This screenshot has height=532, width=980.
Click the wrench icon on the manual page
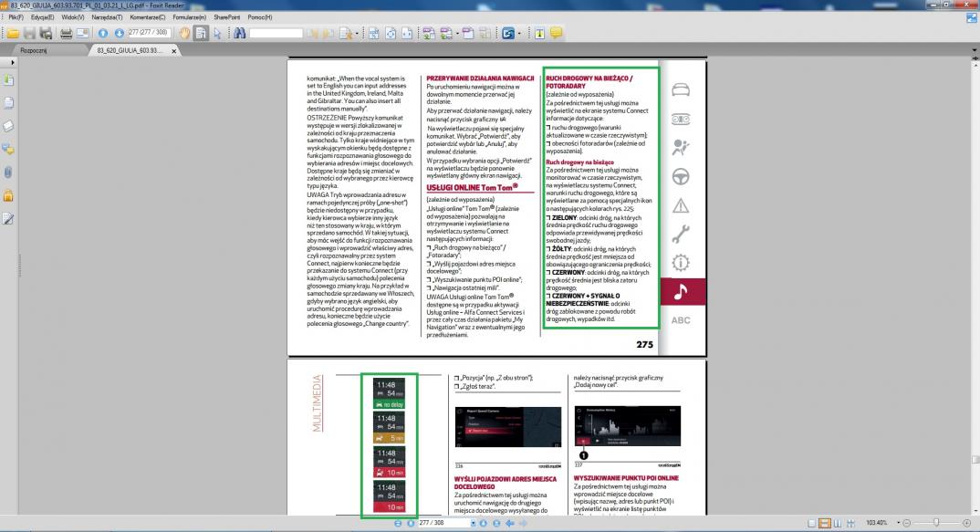(681, 234)
